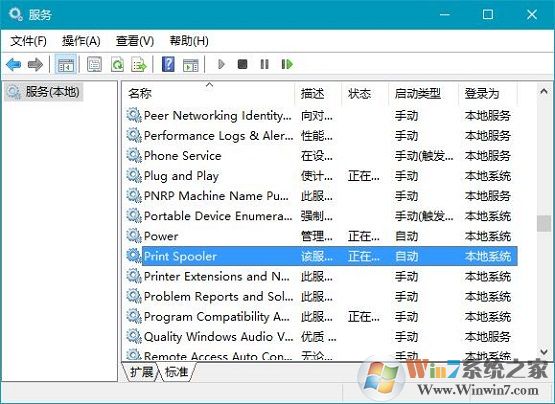Select the Performance Logs & Alerts service
The height and width of the screenshot is (404, 555).
coord(218,136)
